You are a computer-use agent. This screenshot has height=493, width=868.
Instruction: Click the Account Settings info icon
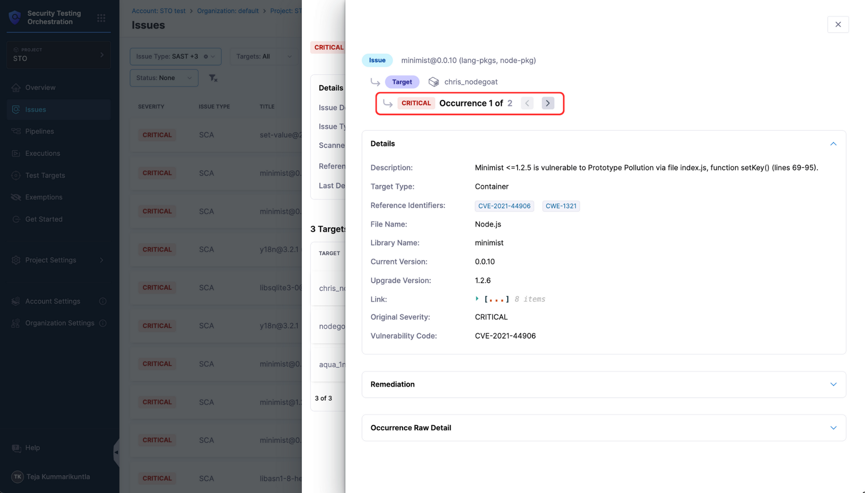(103, 301)
